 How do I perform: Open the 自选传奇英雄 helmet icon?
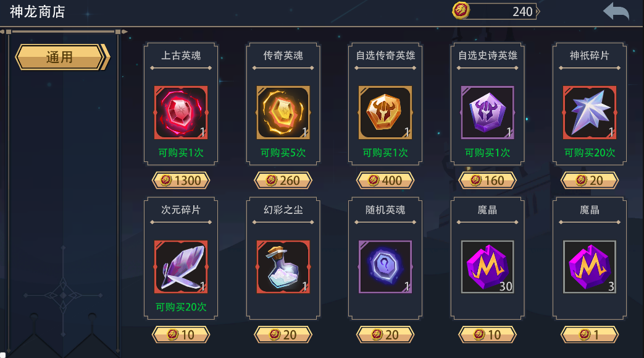click(385, 113)
